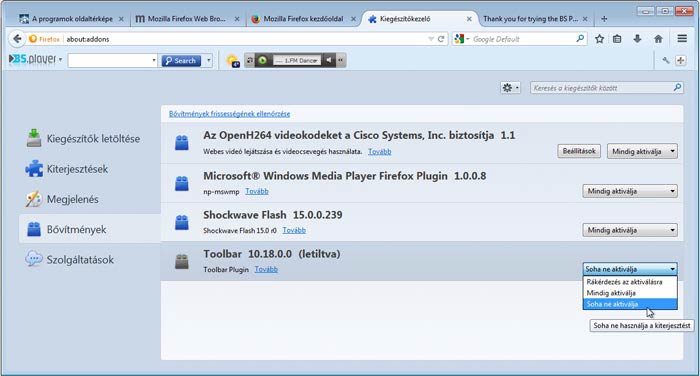This screenshot has width=700, height=376.
Task: Click 'Tovább' link for OpenH264 plugin
Action: [379, 152]
